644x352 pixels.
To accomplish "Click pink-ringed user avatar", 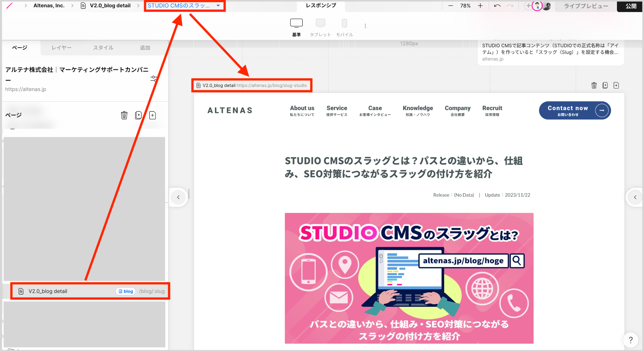I will pyautogui.click(x=537, y=6).
